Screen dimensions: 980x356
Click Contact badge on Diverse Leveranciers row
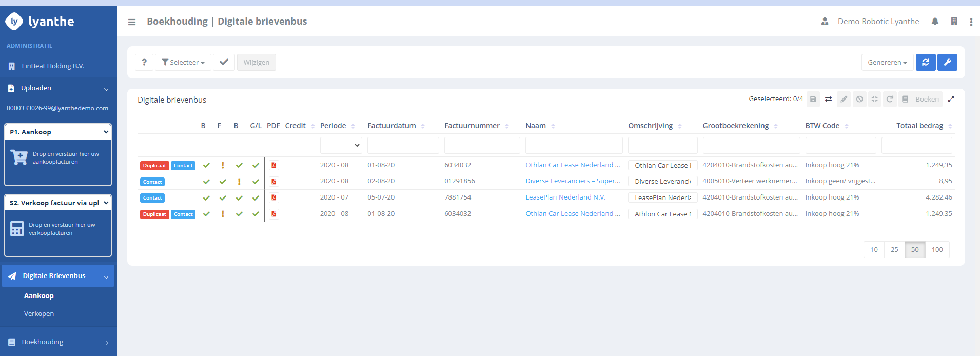click(152, 182)
